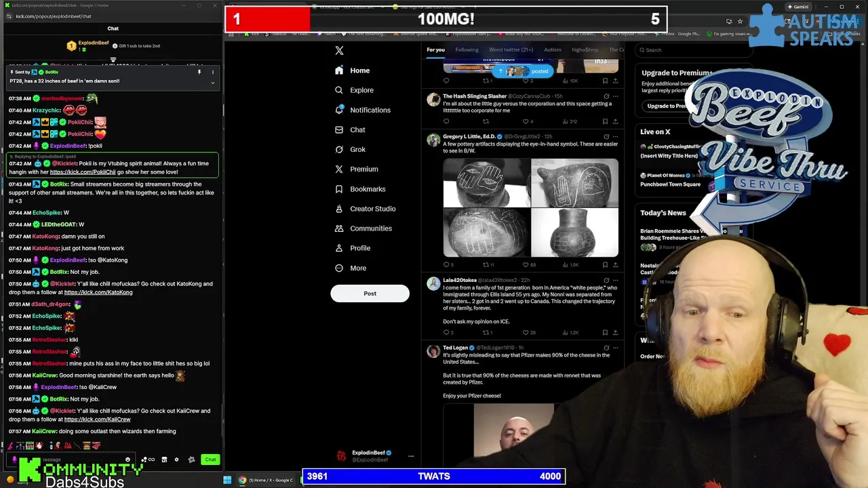Viewport: 868px width, 488px height.
Task: Bookmark the Hash Slinging Slasher post
Action: pos(605,121)
